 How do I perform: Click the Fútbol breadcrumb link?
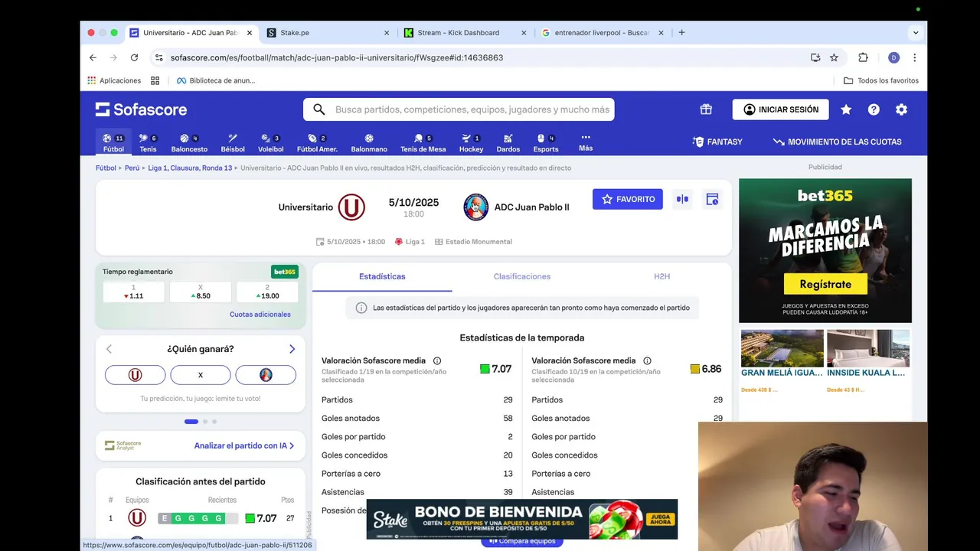click(106, 168)
